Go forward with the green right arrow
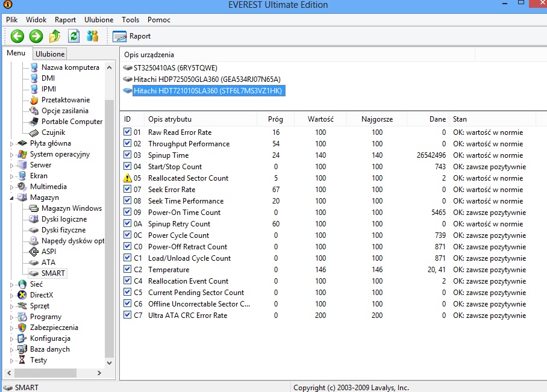This screenshot has width=547, height=392. point(36,36)
